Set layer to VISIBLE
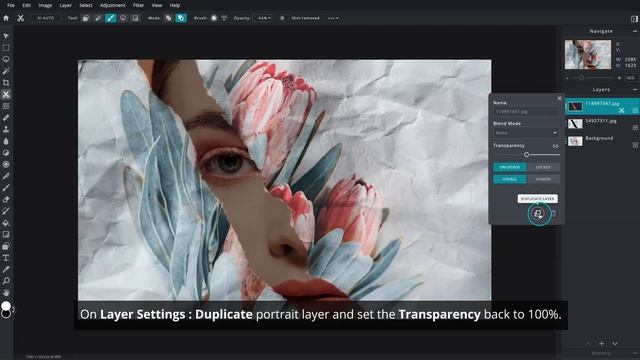 point(509,179)
